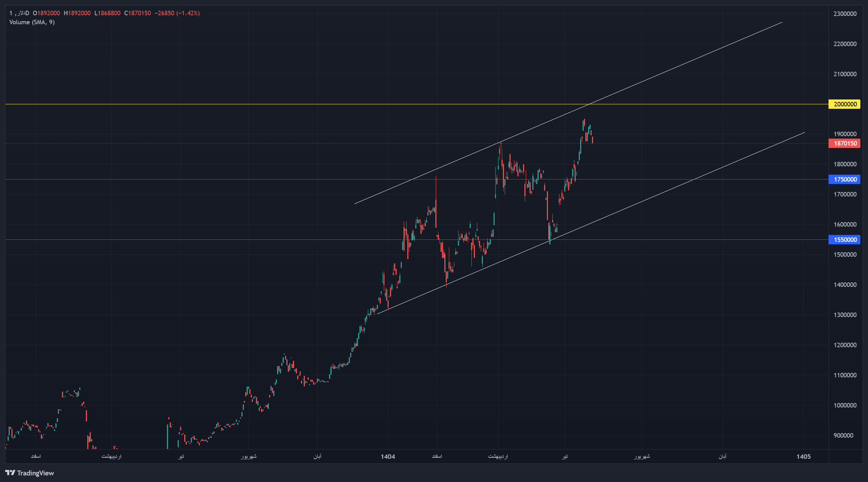Click the 900000 price axis label
The image size is (868, 482).
(x=844, y=436)
